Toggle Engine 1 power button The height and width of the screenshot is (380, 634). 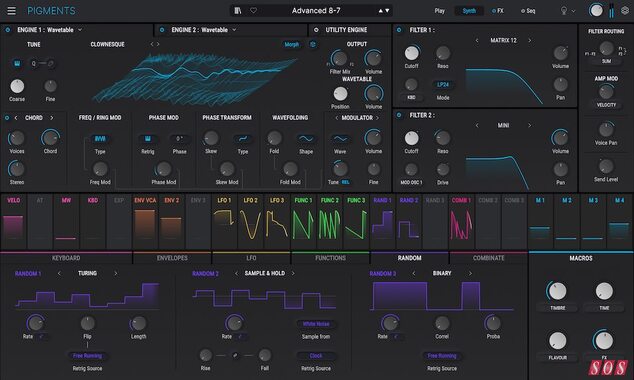(x=8, y=30)
